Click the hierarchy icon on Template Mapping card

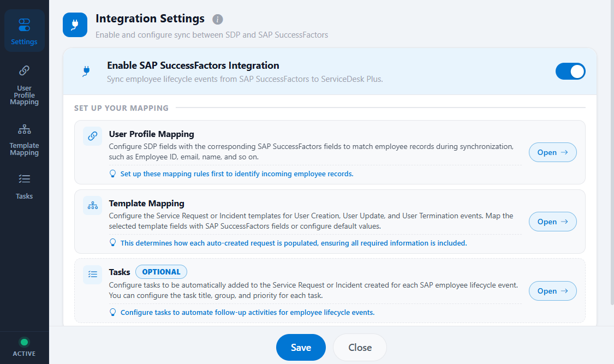[x=92, y=206]
